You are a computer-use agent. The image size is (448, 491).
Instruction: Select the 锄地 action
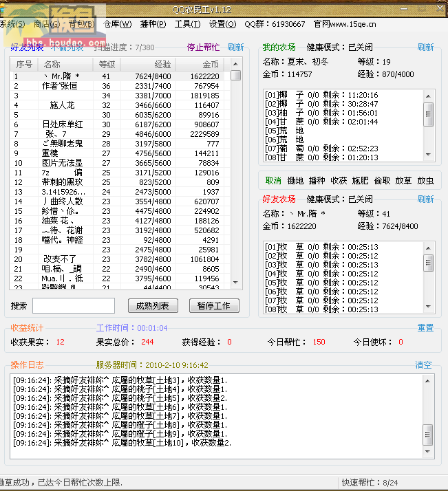click(x=295, y=181)
